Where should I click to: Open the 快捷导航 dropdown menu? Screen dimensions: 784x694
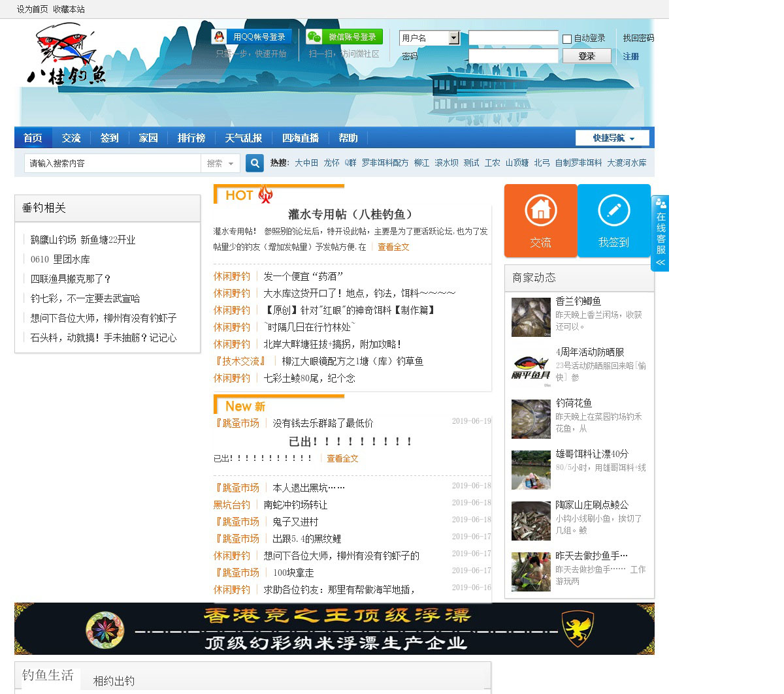tap(612, 138)
